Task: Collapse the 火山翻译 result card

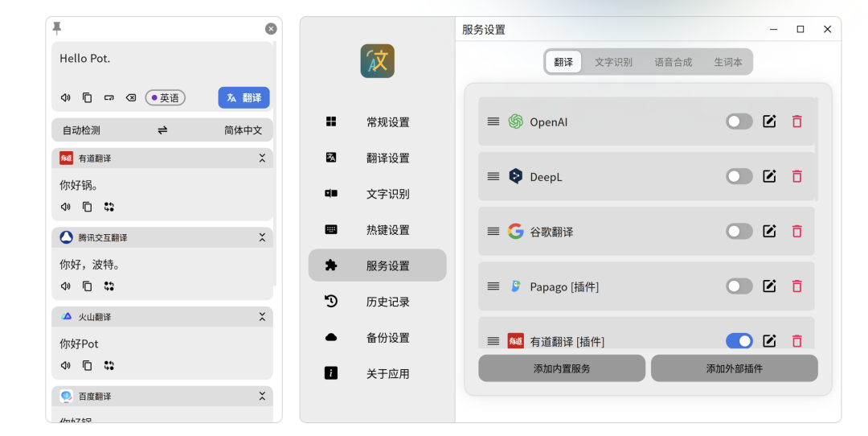Action: tap(262, 317)
